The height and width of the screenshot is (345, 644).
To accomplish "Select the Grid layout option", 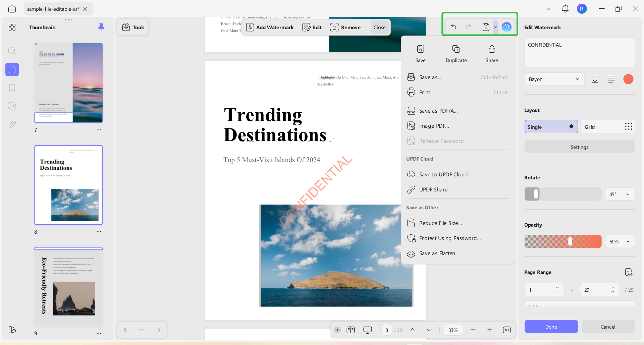I will (x=608, y=127).
